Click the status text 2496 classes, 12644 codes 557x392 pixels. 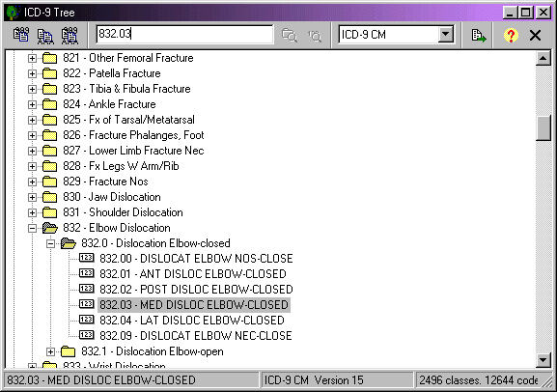[x=479, y=380]
